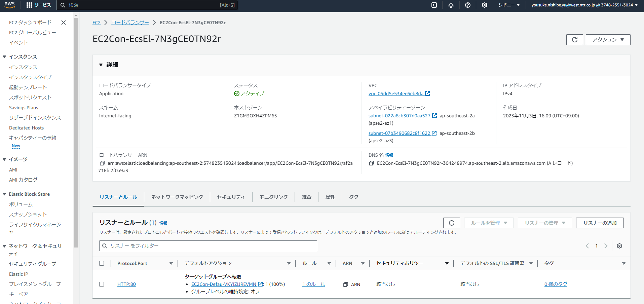644x304 pixels.
Task: Switch to the ネットワークマッピング tab
Action: tap(177, 197)
